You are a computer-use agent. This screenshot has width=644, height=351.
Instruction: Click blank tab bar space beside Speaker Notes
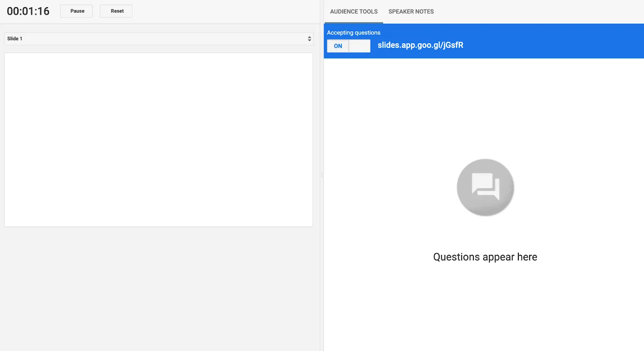coord(539,12)
